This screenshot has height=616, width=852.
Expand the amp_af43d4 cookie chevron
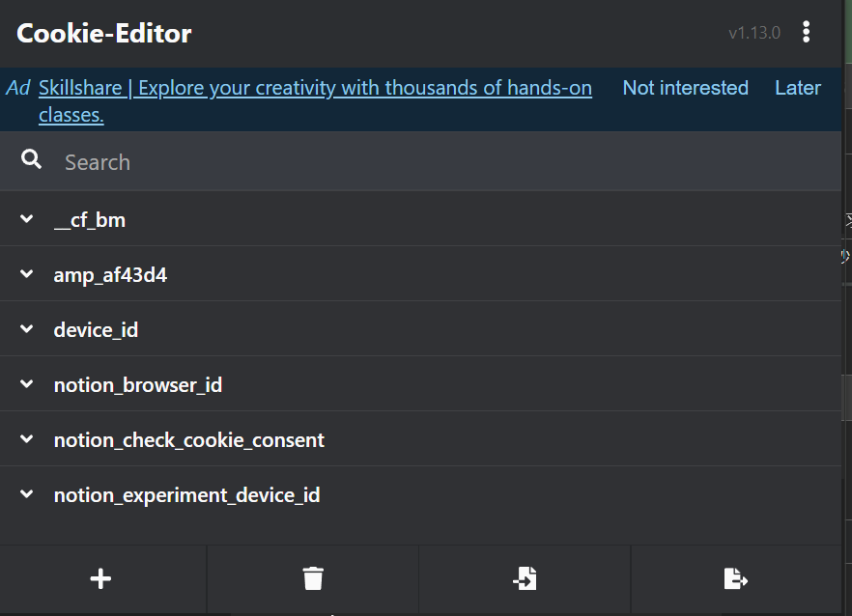[x=26, y=274]
